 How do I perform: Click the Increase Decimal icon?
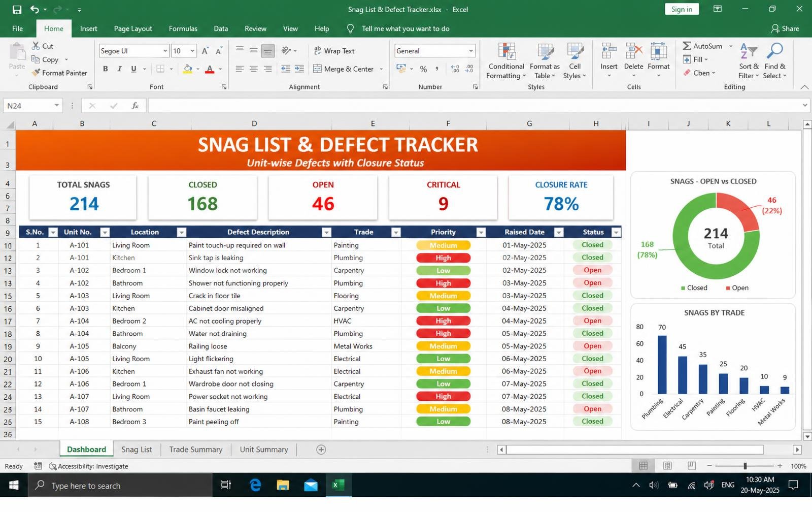point(455,69)
